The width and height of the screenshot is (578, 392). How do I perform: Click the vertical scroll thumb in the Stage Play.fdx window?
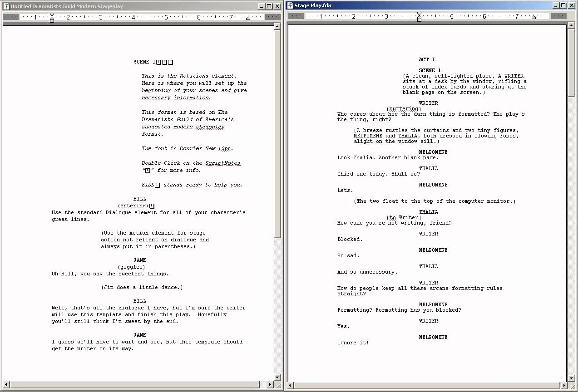coord(571,63)
